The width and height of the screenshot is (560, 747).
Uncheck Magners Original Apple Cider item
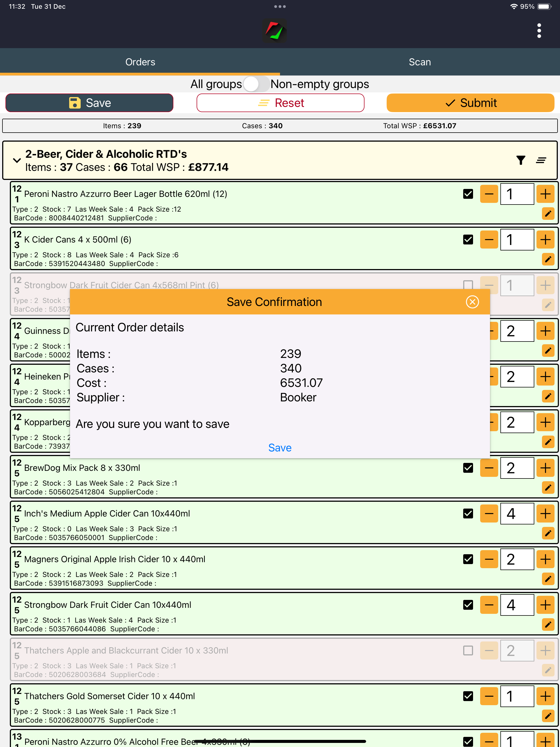(x=468, y=559)
